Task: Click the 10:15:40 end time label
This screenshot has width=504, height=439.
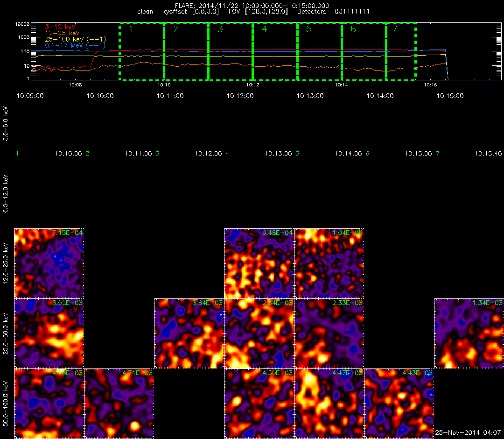Action: point(488,154)
